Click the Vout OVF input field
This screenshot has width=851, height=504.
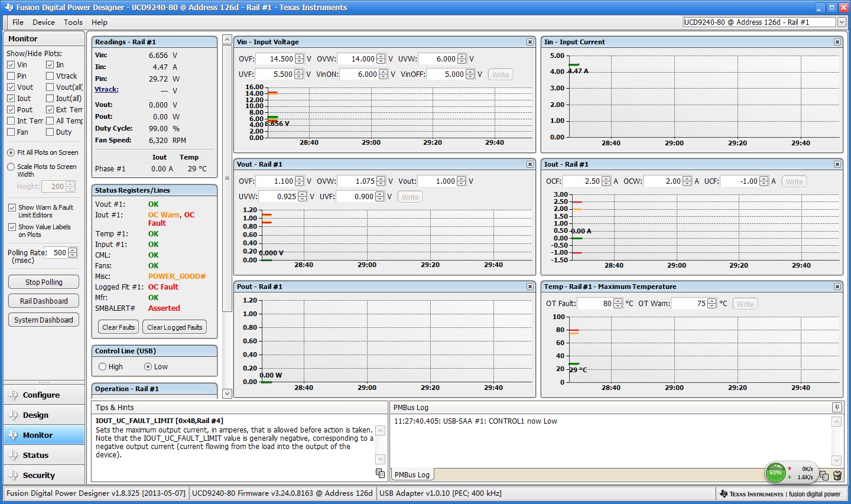coord(275,181)
